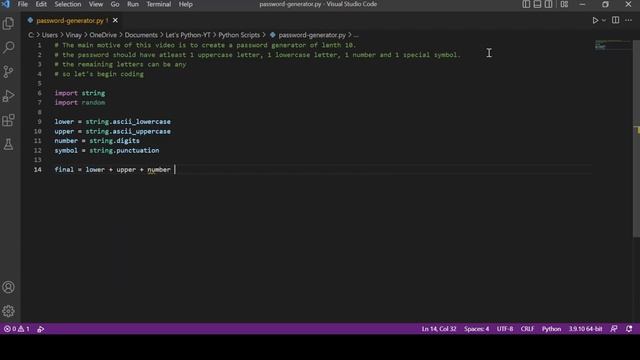Close the password-generator.py tab
640x360 pixels.
coord(116,20)
